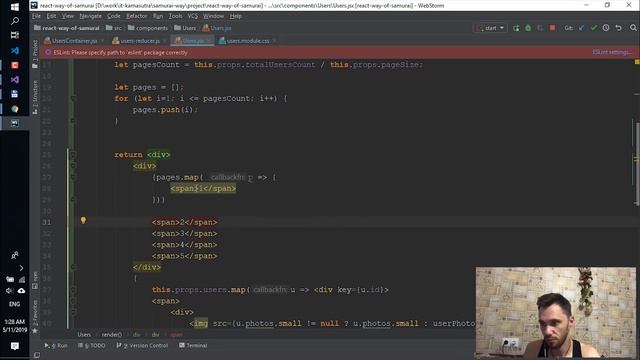Open the Project tool window
Screen dimensions: 640x360
point(35,53)
